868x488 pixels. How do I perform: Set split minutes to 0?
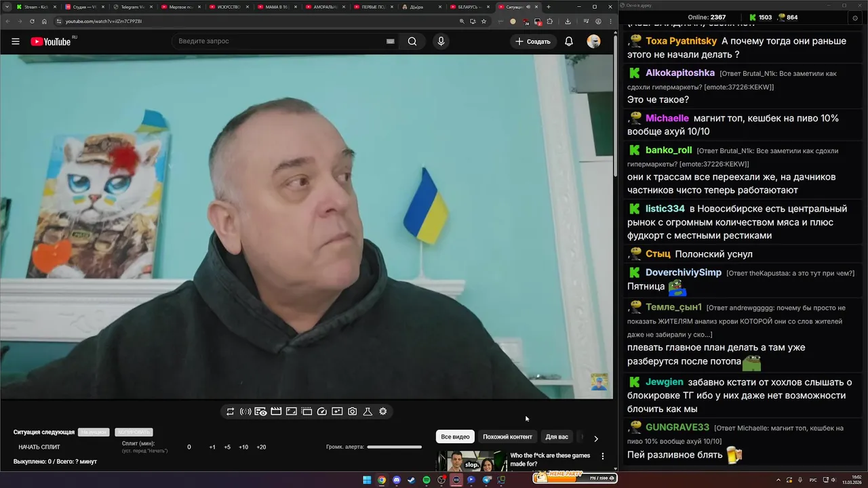pos(189,447)
